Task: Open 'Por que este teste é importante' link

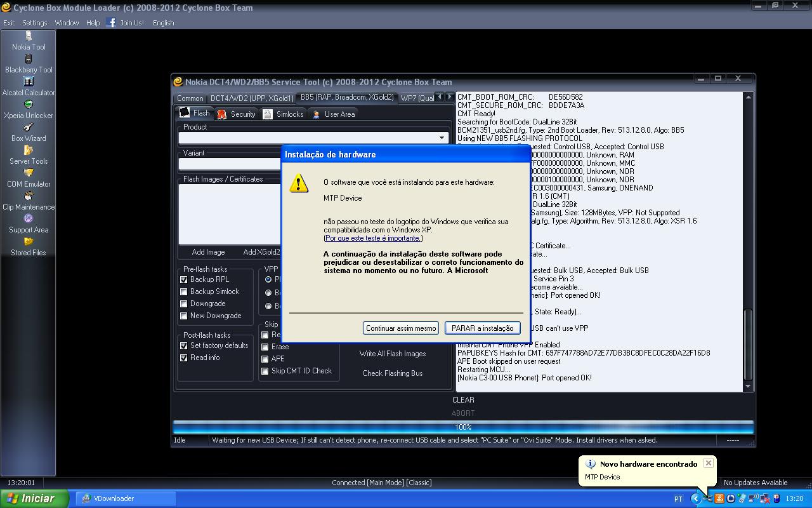Action: click(x=373, y=238)
